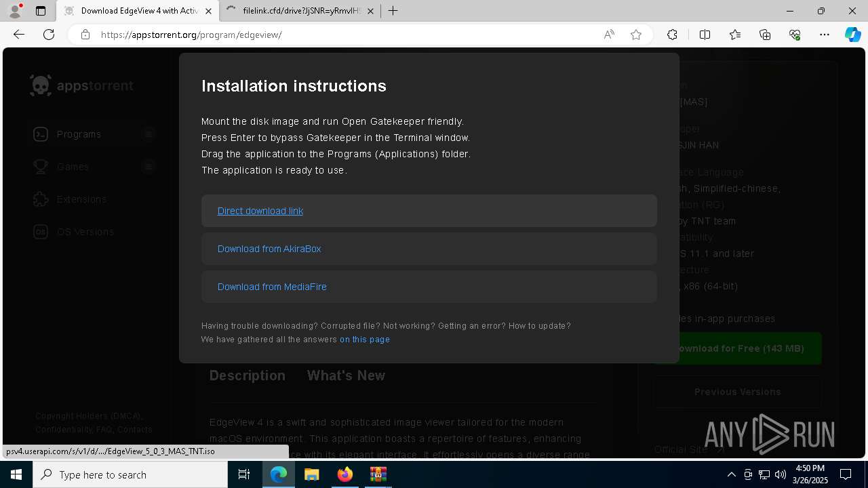Open the notification center icon
868x488 pixels.
846,474
